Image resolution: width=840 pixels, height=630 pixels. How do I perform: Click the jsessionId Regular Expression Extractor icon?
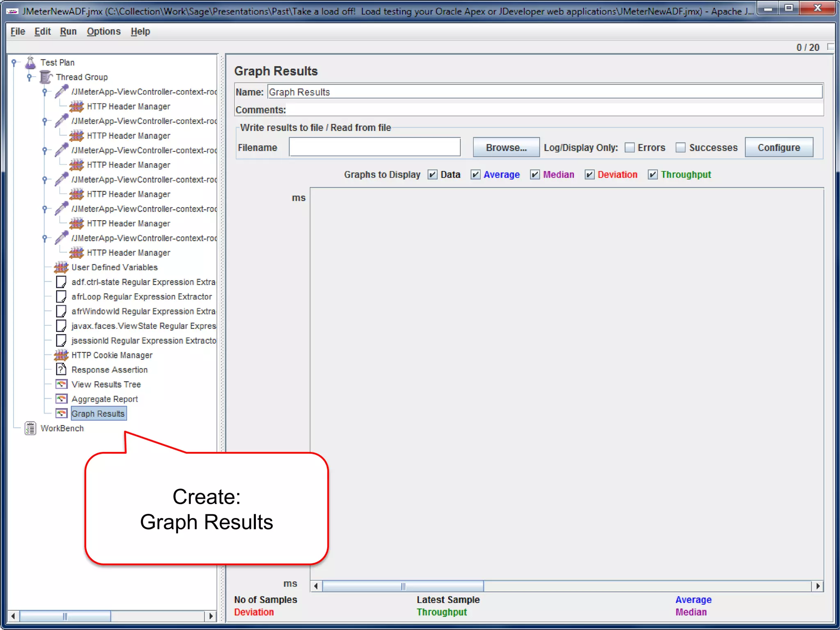point(61,340)
